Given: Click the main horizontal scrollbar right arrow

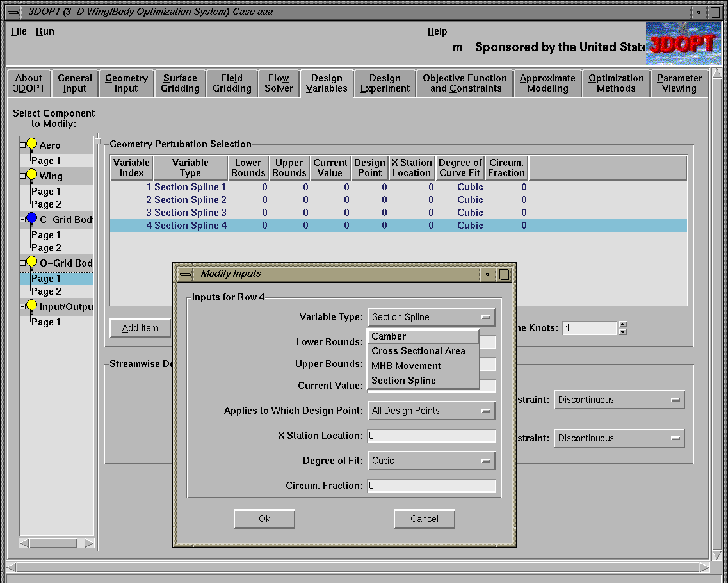Looking at the screenshot, I should tap(704, 567).
